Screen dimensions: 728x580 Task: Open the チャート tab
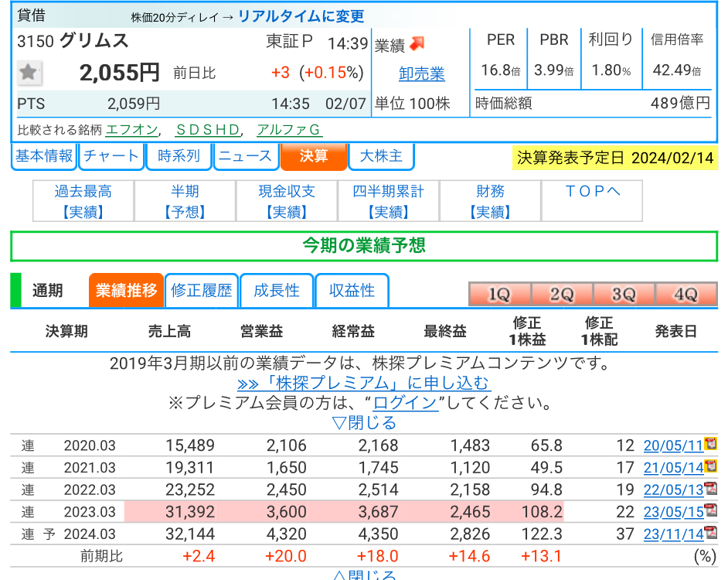pyautogui.click(x=111, y=156)
